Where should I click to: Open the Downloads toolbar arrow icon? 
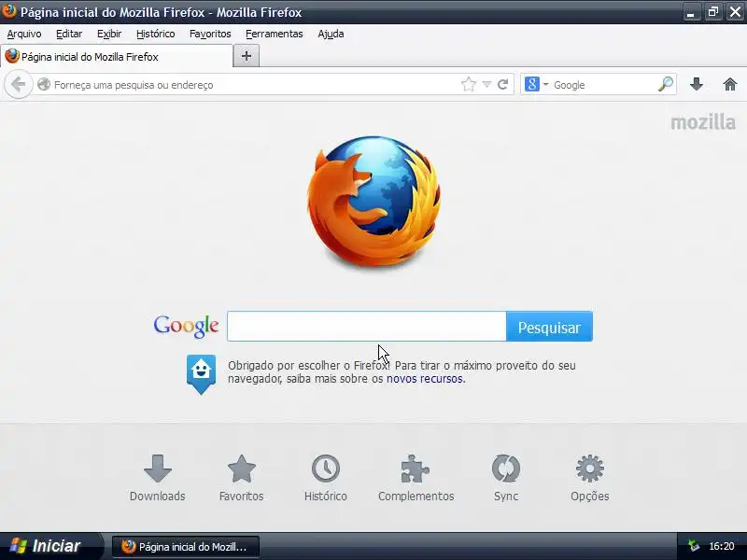(x=697, y=85)
